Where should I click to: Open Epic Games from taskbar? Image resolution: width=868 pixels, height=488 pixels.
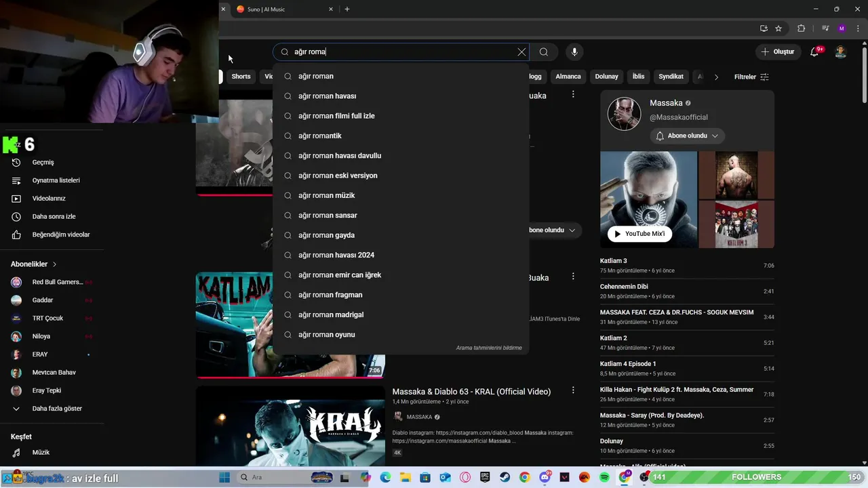click(x=485, y=477)
